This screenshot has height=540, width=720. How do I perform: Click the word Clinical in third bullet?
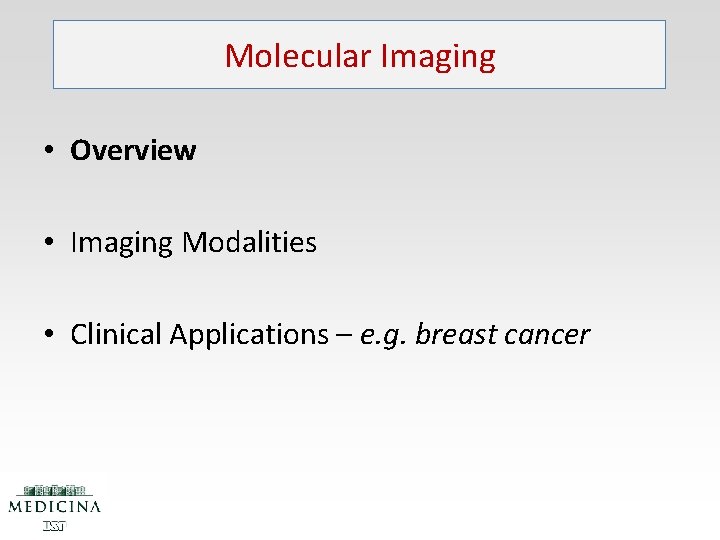[116, 333]
